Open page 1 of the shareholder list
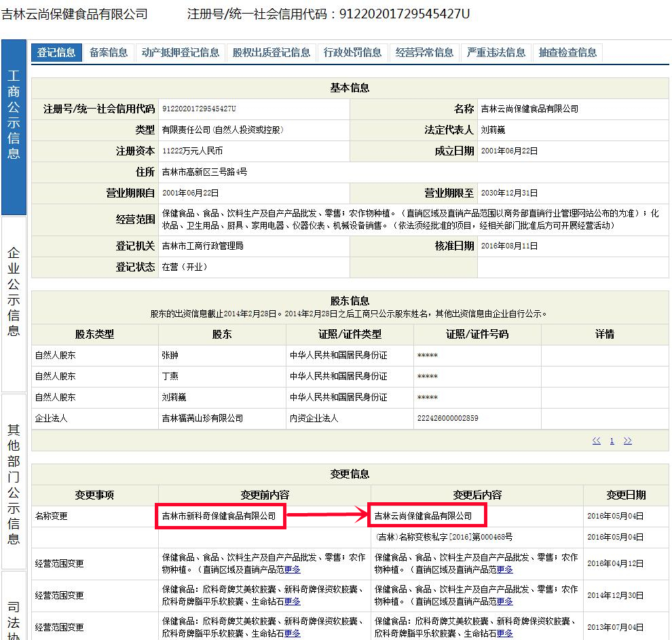The height and width of the screenshot is (640, 672). pyautogui.click(x=612, y=440)
